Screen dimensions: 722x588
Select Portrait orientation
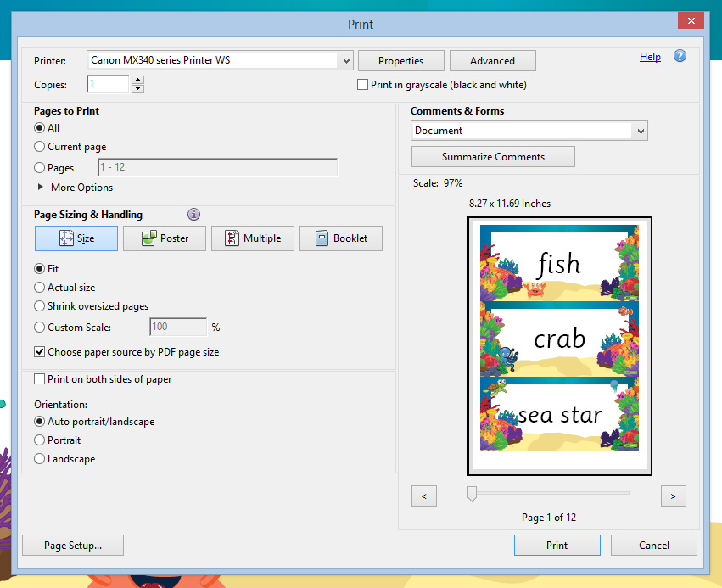coord(40,440)
